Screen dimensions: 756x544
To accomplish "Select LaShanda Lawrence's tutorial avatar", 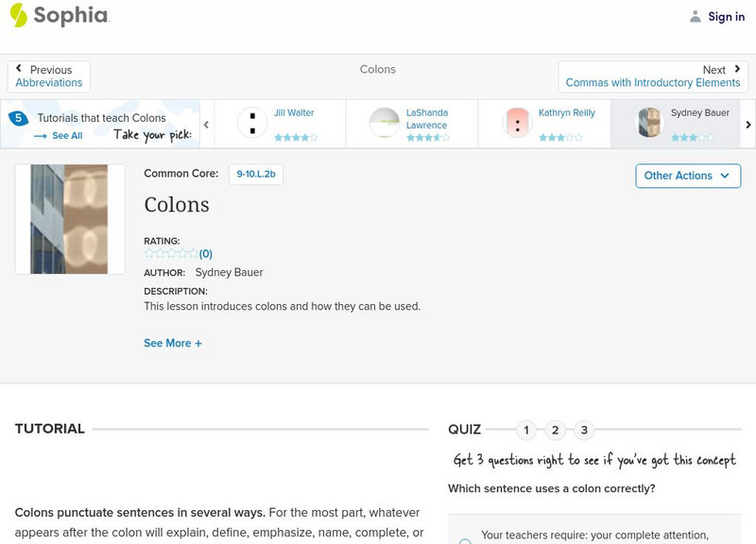I will pyautogui.click(x=385, y=123).
